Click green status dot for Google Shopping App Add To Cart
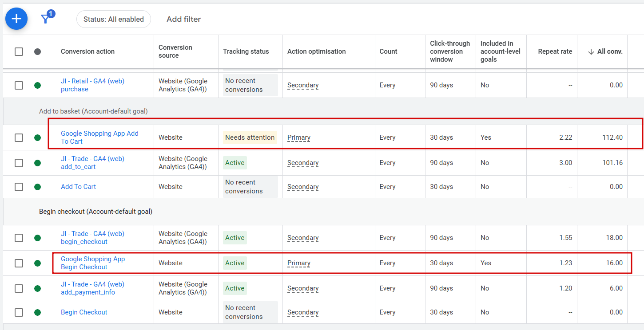Image resolution: width=644 pixels, height=330 pixels. point(37,137)
